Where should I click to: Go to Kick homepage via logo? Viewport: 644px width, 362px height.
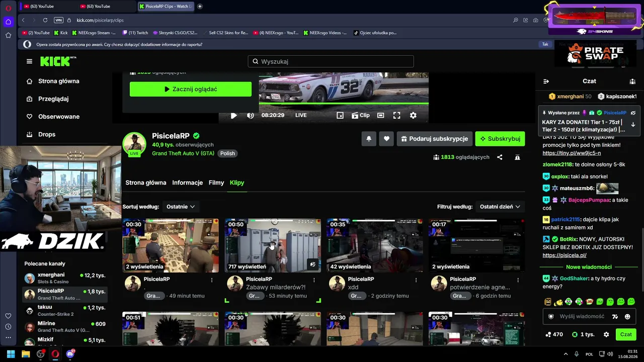(x=58, y=61)
